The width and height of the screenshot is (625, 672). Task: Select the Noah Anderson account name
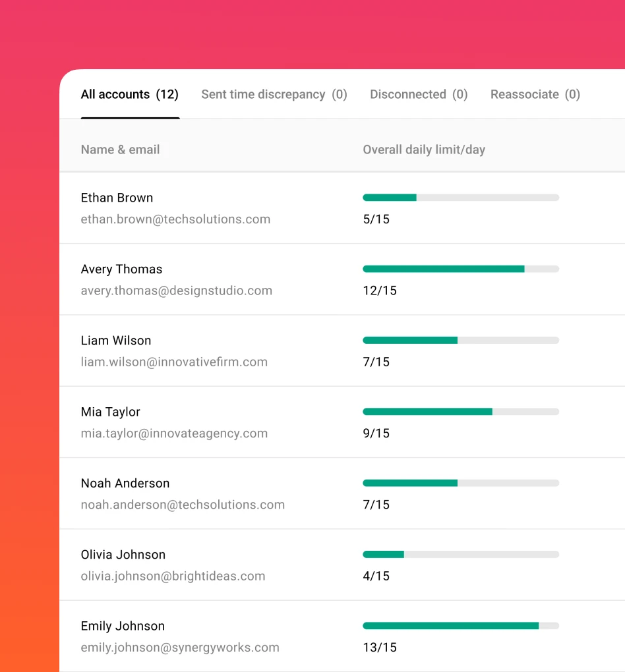tap(125, 483)
